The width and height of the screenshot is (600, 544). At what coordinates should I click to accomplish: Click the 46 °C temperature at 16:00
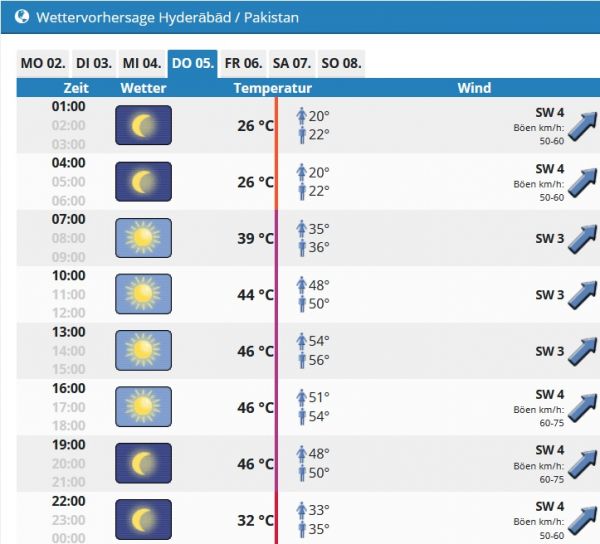click(253, 408)
